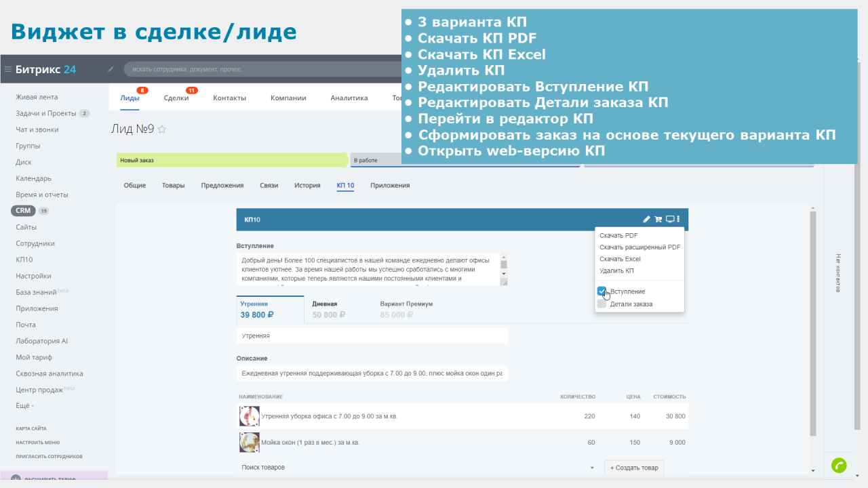Click the Описание text field
Screen dimensions: 868x488
pyautogui.click(x=372, y=373)
